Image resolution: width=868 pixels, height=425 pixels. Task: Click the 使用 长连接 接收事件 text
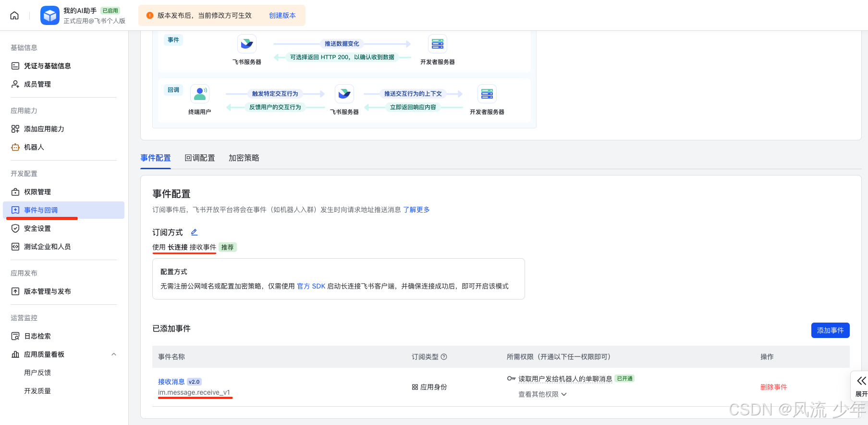[184, 247]
